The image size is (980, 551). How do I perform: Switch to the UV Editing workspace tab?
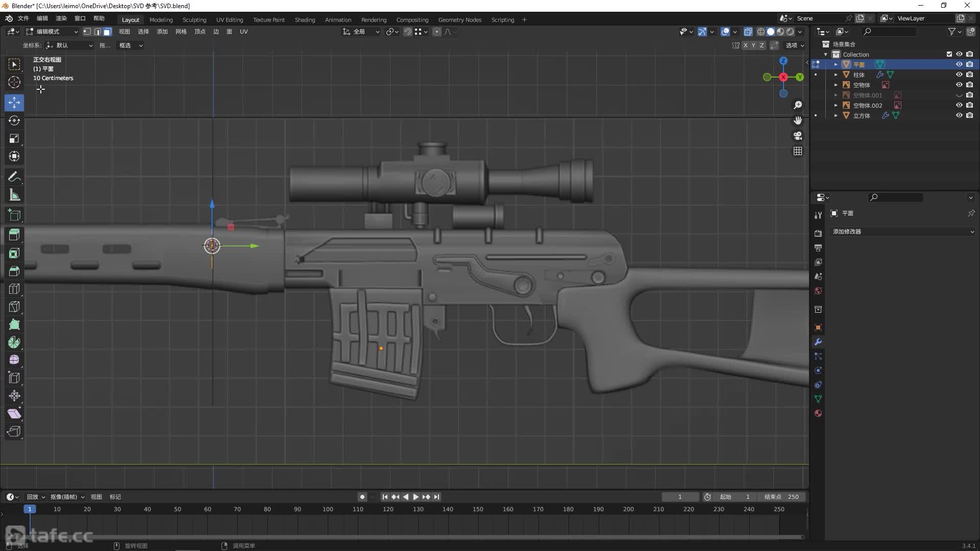pyautogui.click(x=230, y=20)
